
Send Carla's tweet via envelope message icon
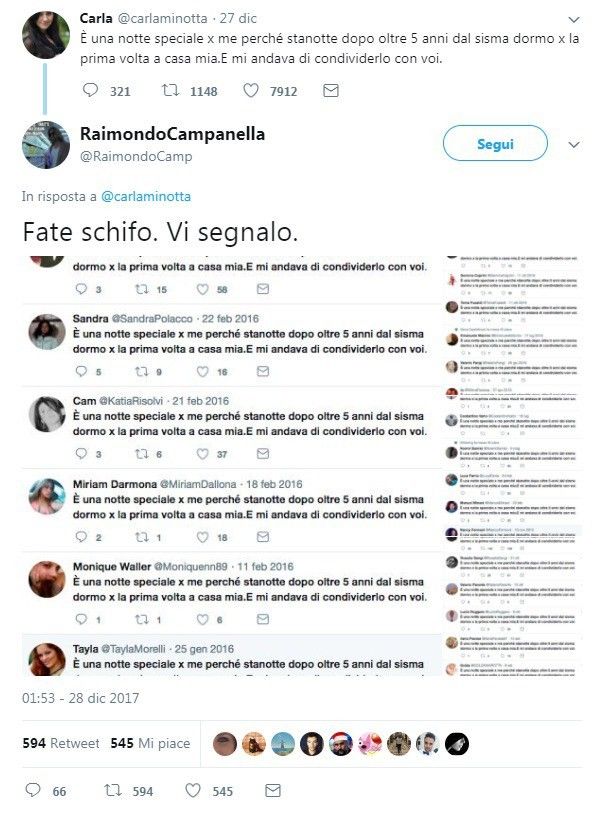pyautogui.click(x=331, y=90)
